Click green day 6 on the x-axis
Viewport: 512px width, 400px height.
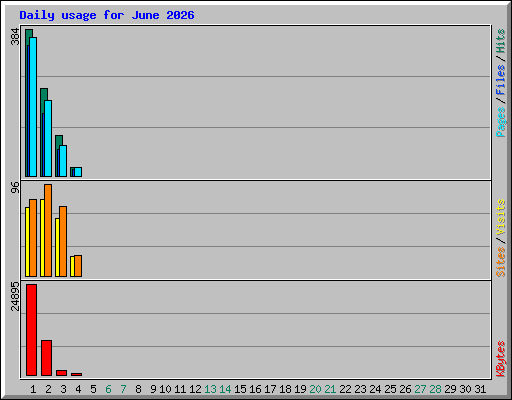pos(108,389)
